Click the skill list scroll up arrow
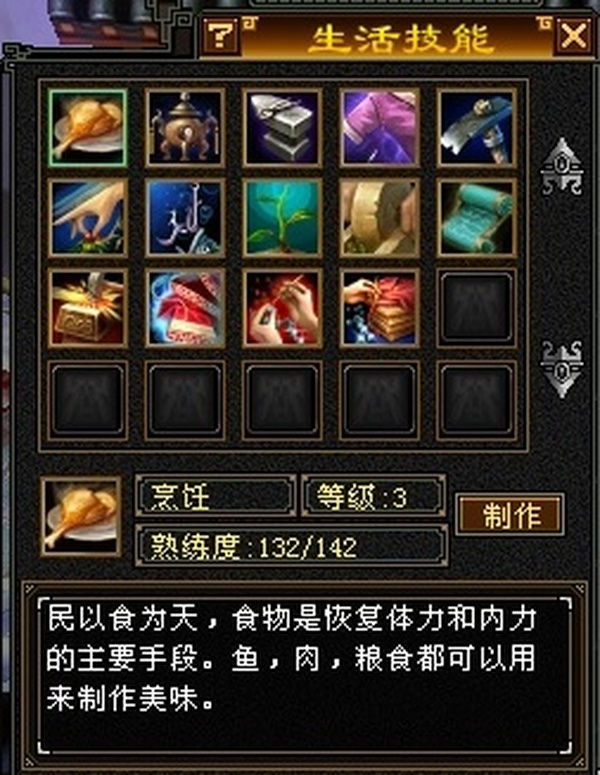600x775 pixels. 561,166
